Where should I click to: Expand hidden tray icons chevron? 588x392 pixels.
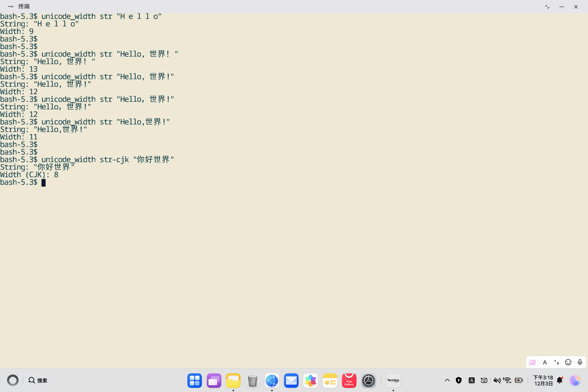point(447,380)
